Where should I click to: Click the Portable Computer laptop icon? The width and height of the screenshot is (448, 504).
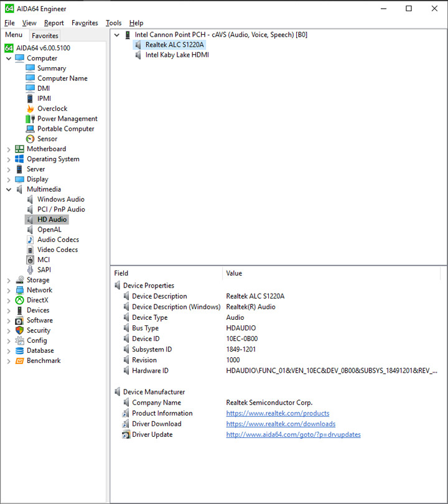pyautogui.click(x=30, y=129)
